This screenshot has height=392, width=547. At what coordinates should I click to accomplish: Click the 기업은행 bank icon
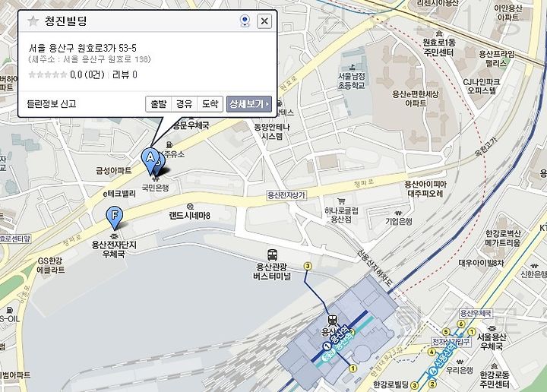tap(399, 213)
